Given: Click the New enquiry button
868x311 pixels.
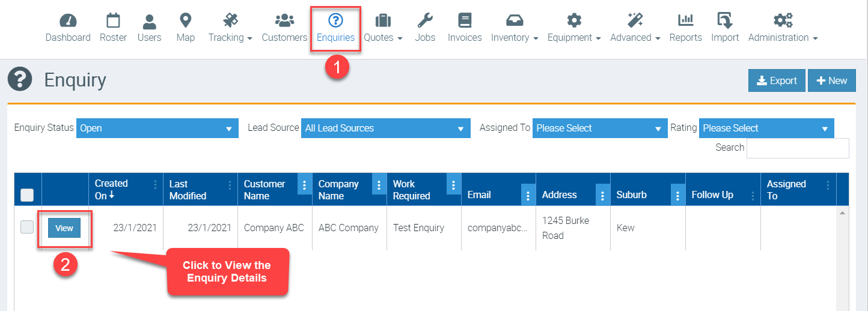Looking at the screenshot, I should pos(831,81).
